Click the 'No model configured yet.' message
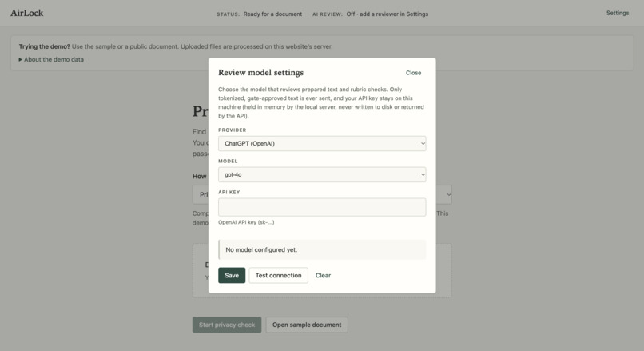Screen dimensions: 644x351 [x=261, y=250]
